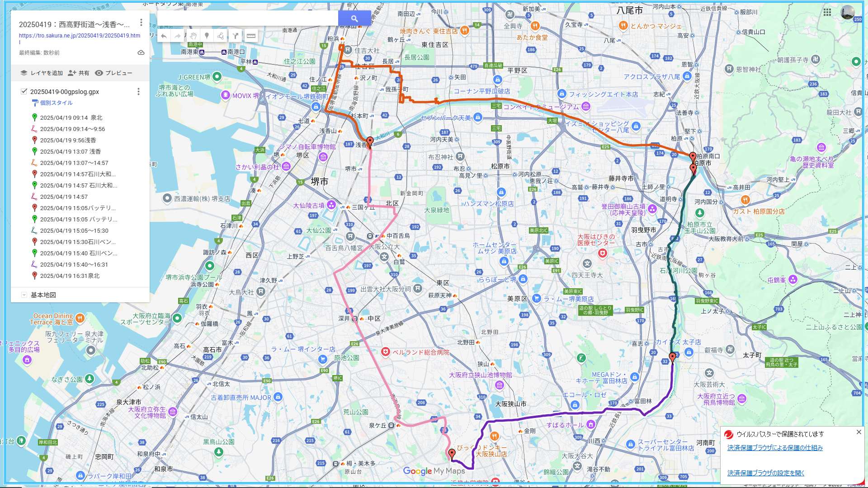The width and height of the screenshot is (868, 488).
Task: Select the ruler measure distance tool
Action: tap(251, 36)
